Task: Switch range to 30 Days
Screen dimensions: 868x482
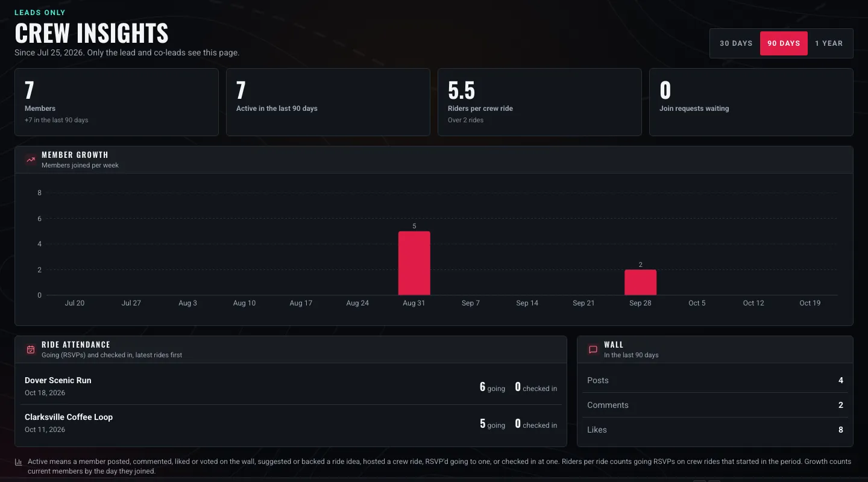Action: coord(736,43)
